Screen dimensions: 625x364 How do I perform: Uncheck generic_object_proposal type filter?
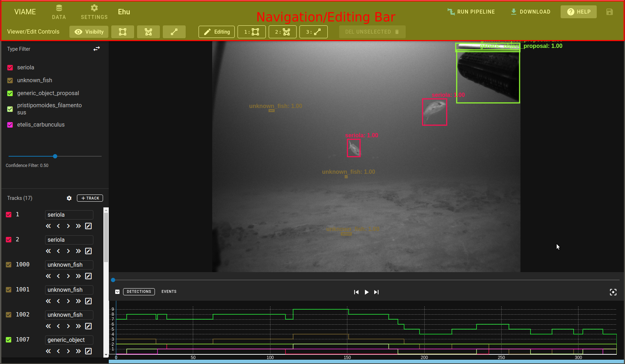pyautogui.click(x=10, y=93)
